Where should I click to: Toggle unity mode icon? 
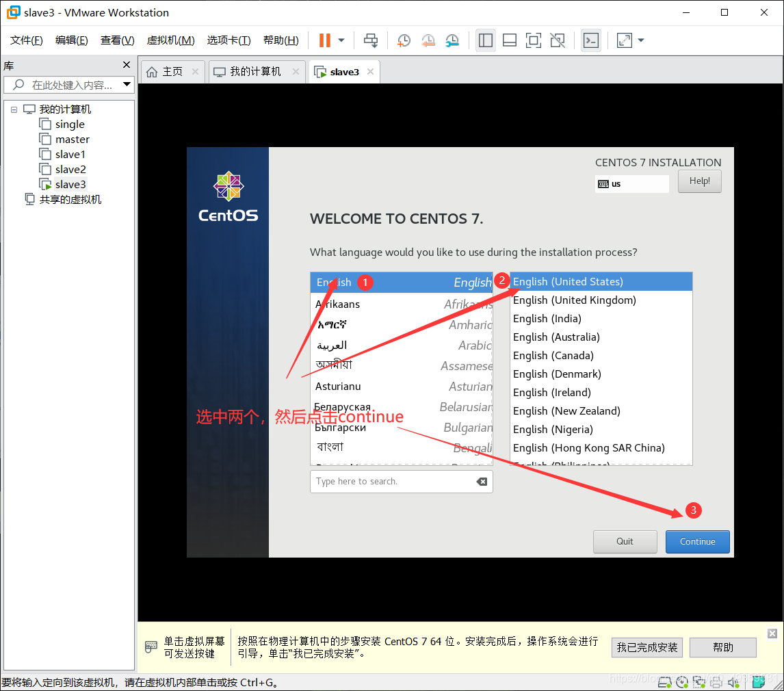558,40
